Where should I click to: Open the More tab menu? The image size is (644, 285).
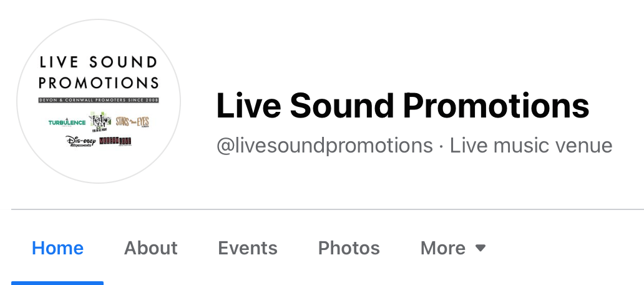[x=453, y=248]
